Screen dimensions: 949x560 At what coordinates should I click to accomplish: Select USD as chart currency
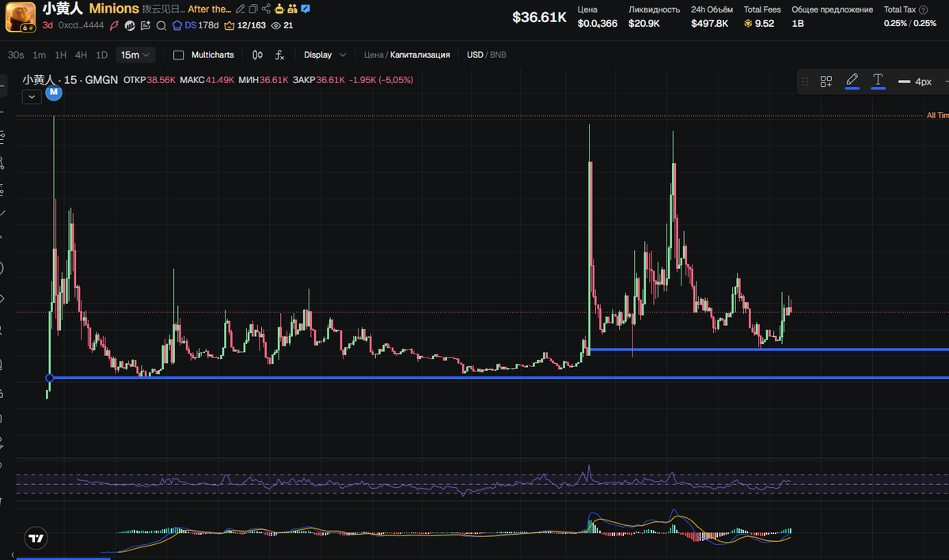pos(475,55)
